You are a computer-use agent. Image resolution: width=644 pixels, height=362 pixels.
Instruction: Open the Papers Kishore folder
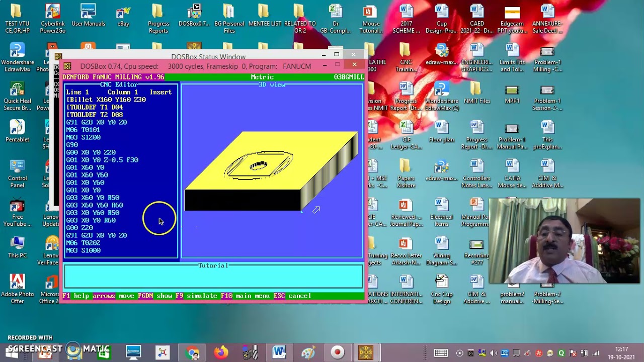click(x=406, y=173)
